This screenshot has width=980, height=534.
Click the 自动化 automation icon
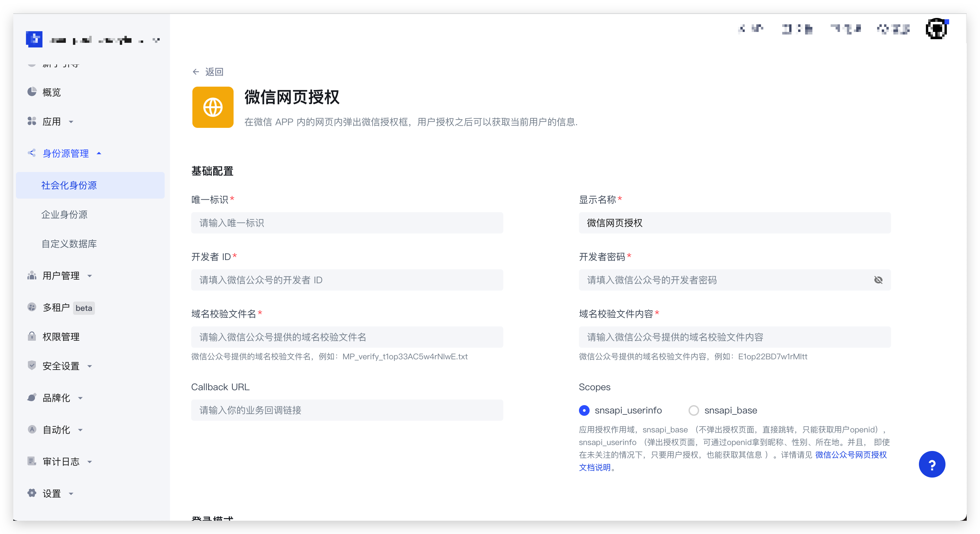click(32, 429)
